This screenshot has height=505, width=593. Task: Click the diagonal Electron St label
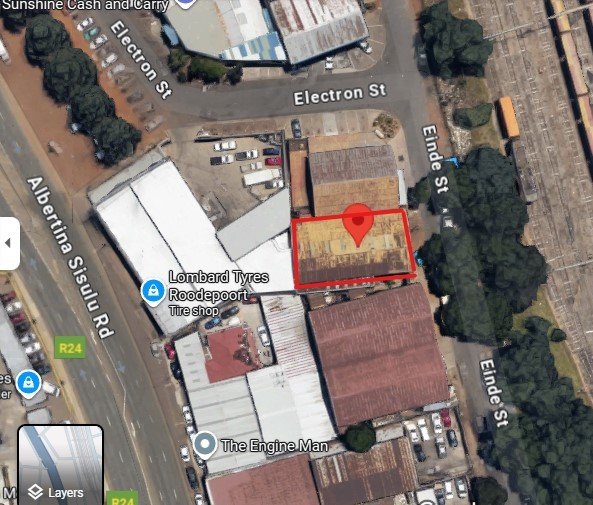pos(141,59)
